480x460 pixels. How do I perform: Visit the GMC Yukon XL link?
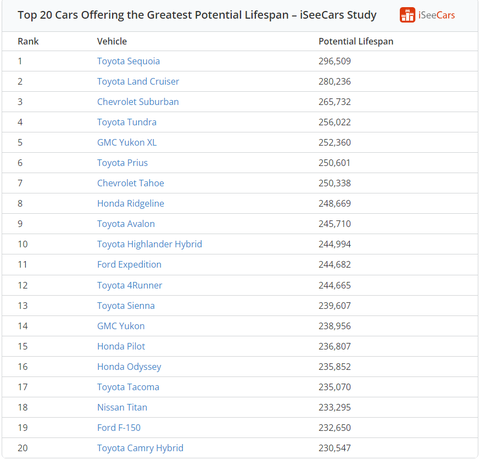point(127,143)
